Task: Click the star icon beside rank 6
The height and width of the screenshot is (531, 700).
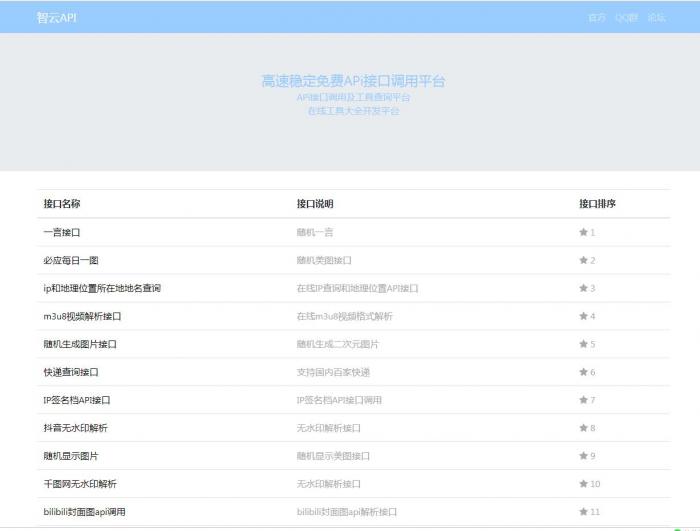Action: tap(583, 372)
